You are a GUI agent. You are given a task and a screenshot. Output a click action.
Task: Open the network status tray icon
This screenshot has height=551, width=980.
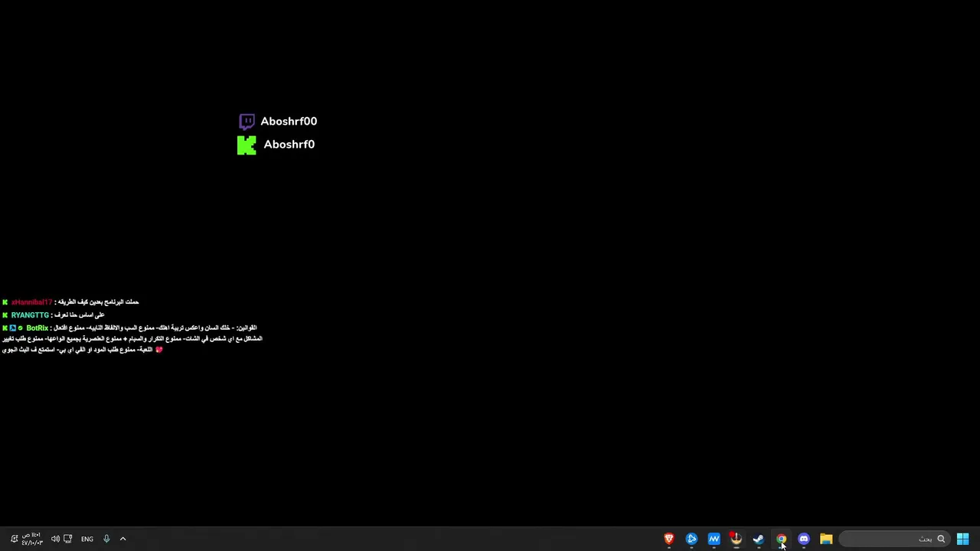68,539
